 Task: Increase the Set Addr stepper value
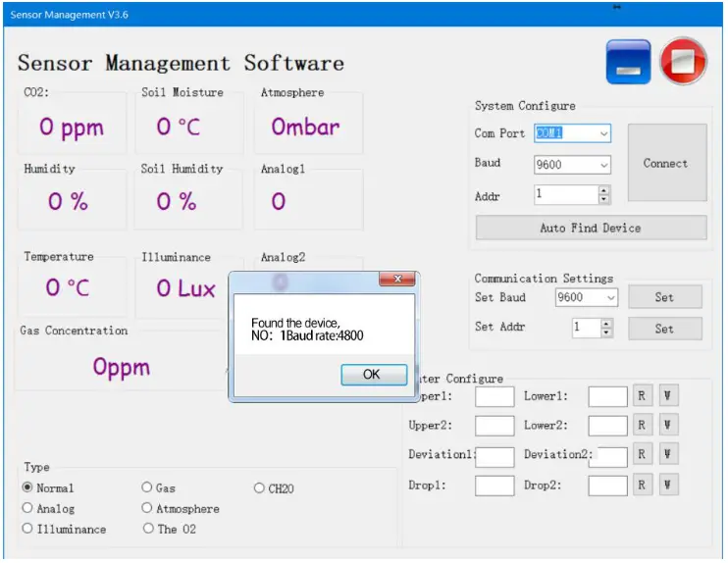[x=606, y=324]
